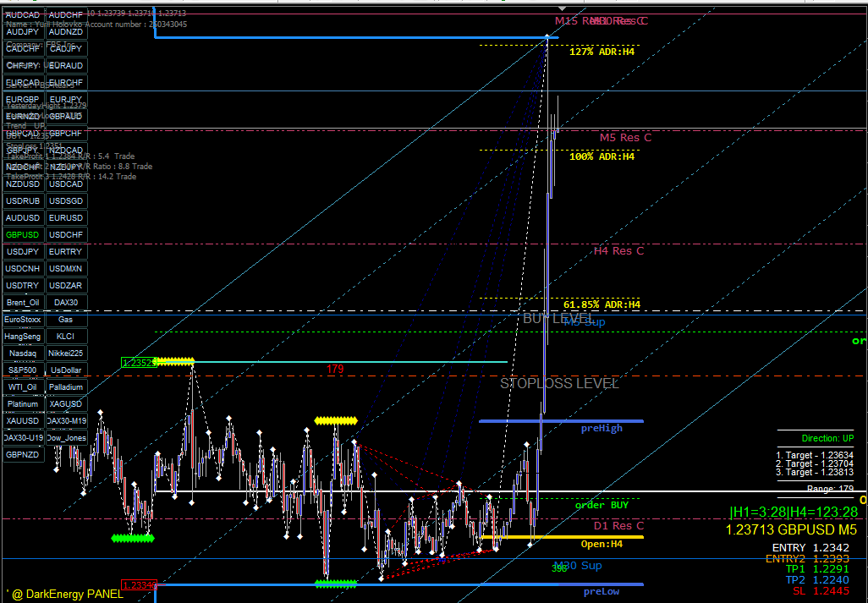The image size is (868, 603).
Task: Select the 'H4 Res C' resistance label
Action: click(619, 251)
